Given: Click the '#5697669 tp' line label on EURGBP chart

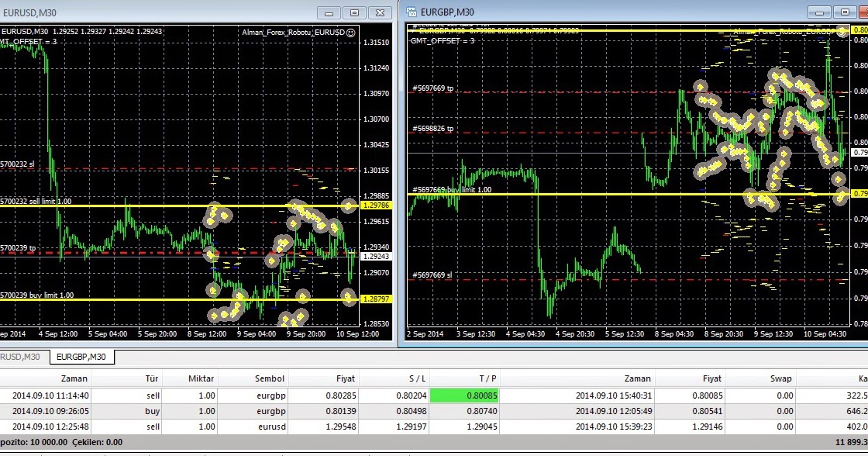Looking at the screenshot, I should [x=433, y=88].
